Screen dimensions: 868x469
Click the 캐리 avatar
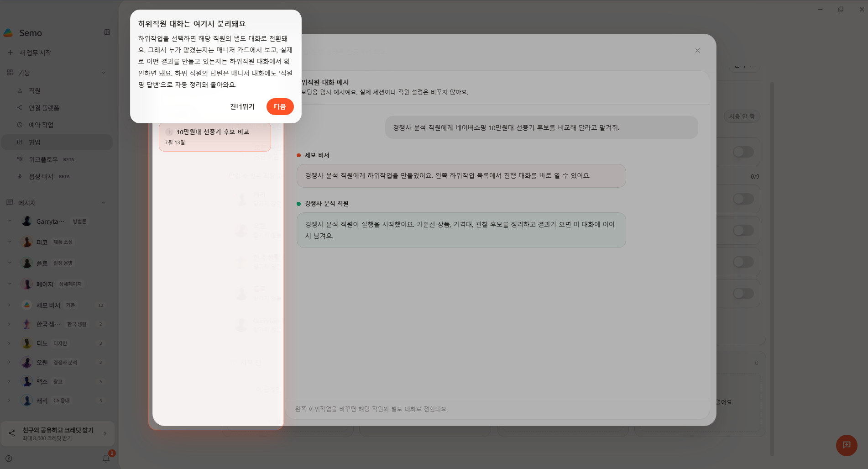(x=27, y=400)
